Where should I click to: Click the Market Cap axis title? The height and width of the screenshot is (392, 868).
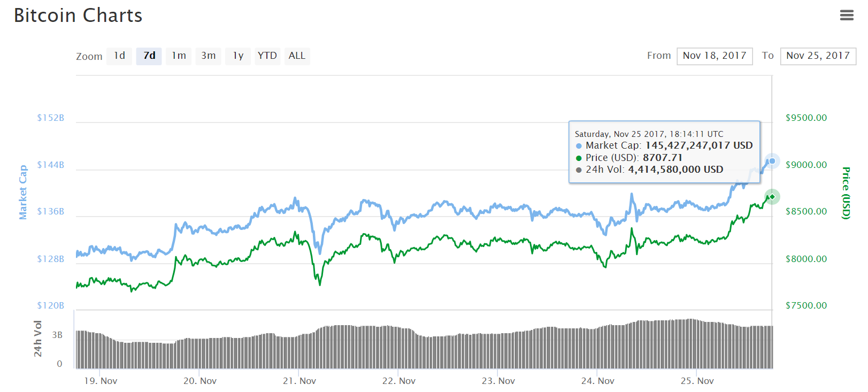click(23, 192)
